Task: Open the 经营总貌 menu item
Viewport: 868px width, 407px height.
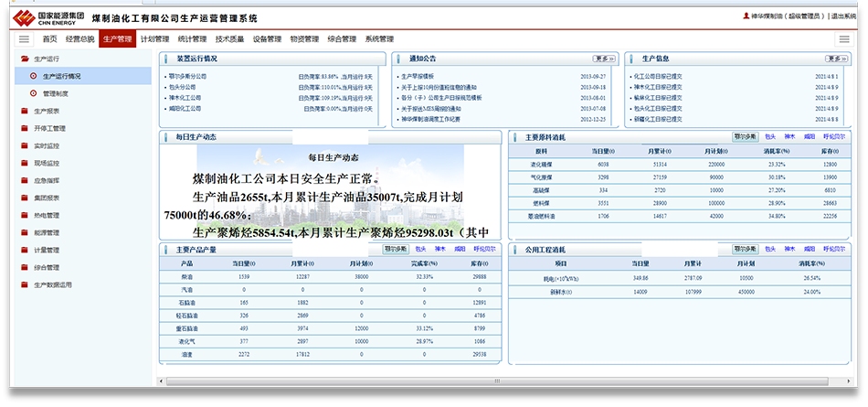Action: click(x=79, y=38)
